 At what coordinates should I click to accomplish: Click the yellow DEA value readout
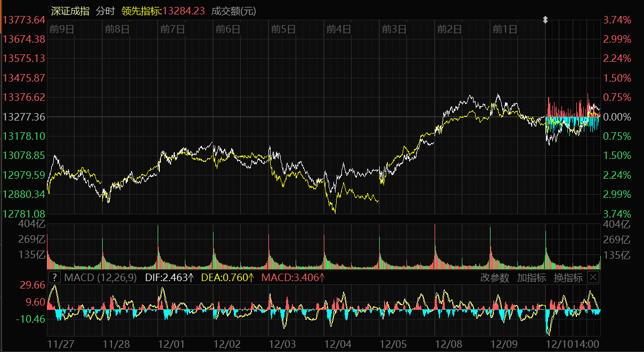pos(227,277)
